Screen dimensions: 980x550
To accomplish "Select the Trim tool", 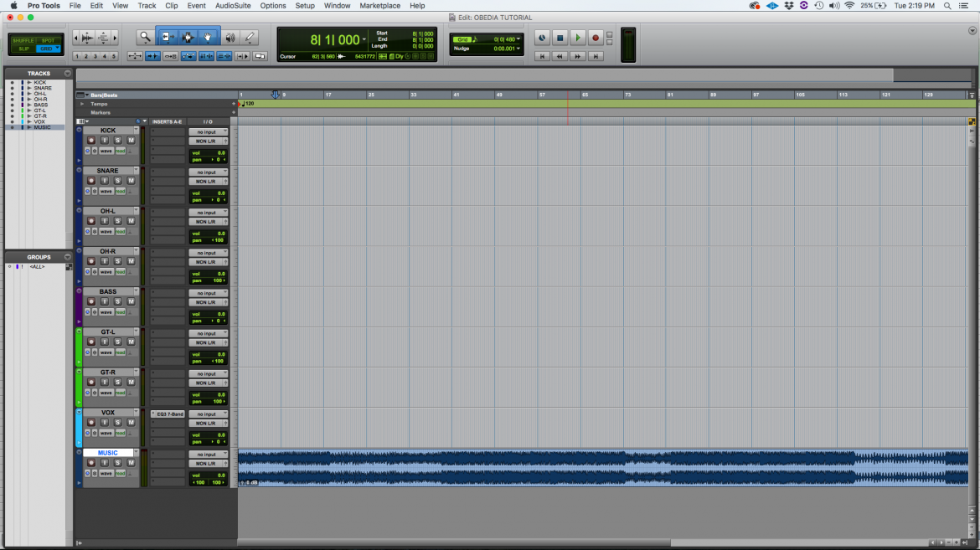I will pyautogui.click(x=168, y=36).
